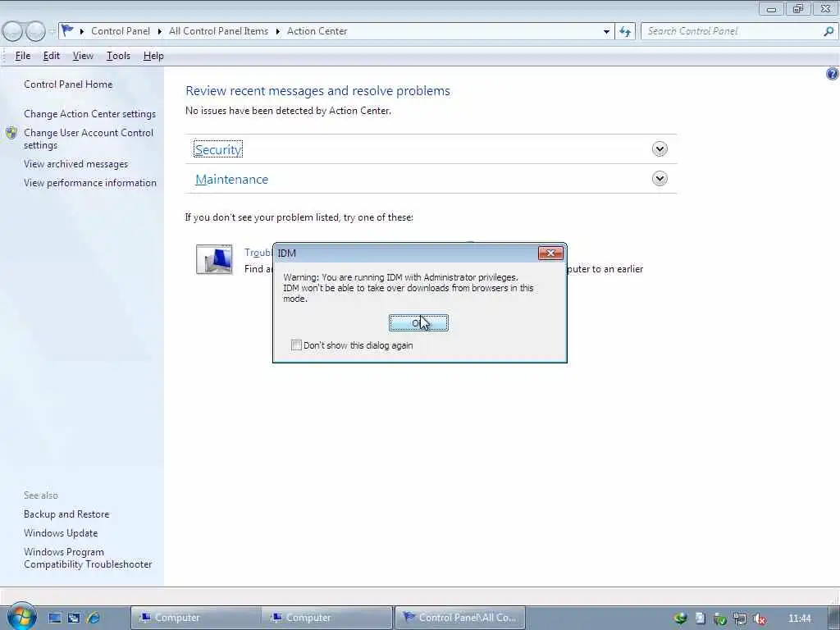Screen dimensions: 840x630
Task: Click the Back navigation button
Action: pos(11,32)
